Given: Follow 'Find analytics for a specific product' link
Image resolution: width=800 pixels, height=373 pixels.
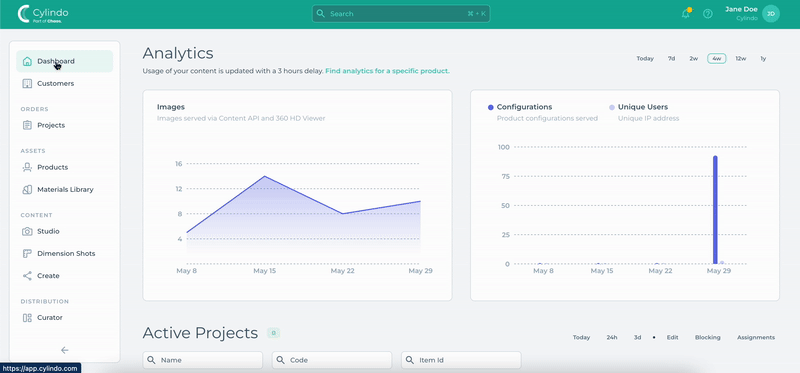Looking at the screenshot, I should [x=387, y=71].
